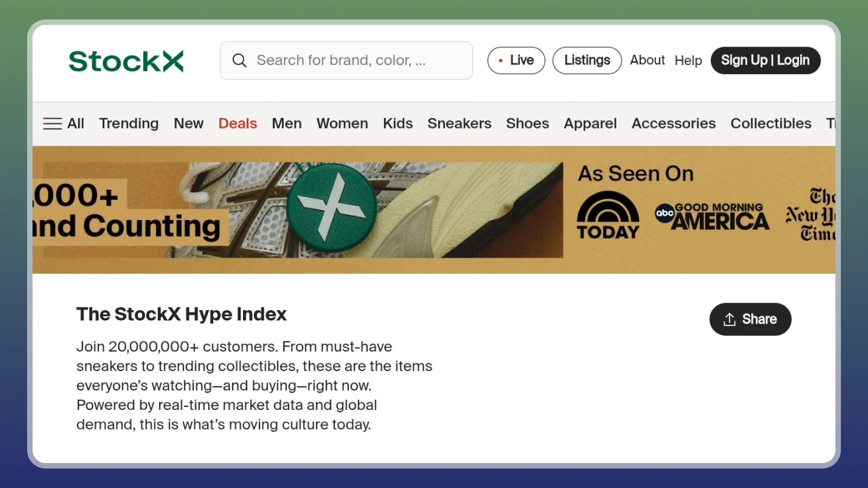Click the StockX logo

(126, 61)
